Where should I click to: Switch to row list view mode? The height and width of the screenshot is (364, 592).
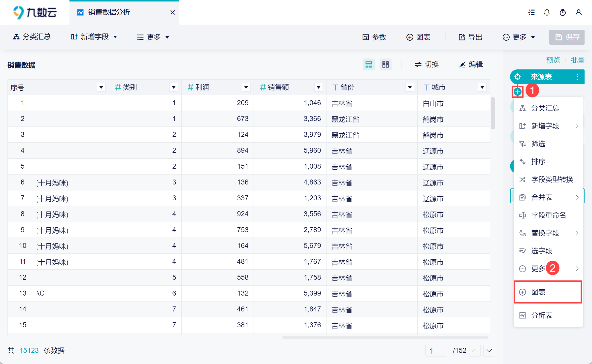click(x=368, y=64)
